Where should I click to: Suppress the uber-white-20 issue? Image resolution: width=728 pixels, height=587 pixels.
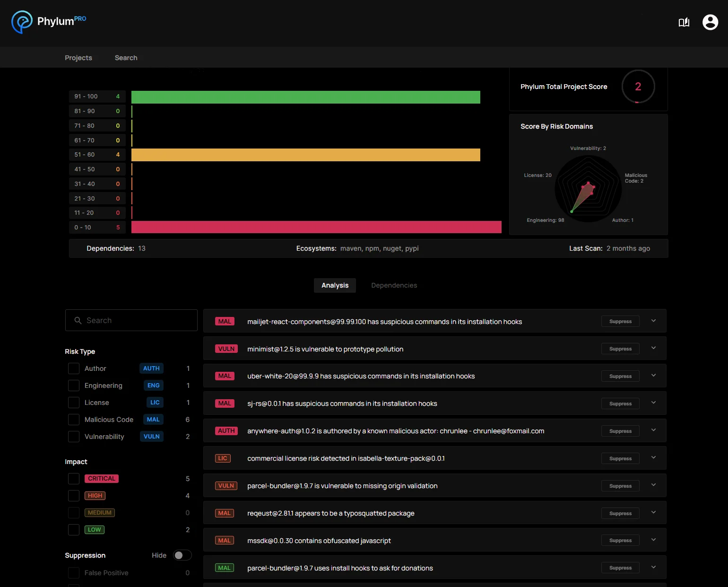(620, 377)
